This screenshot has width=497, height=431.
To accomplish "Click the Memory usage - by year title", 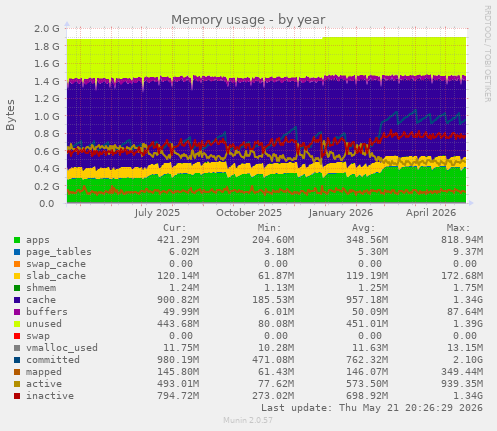I will click(248, 20).
